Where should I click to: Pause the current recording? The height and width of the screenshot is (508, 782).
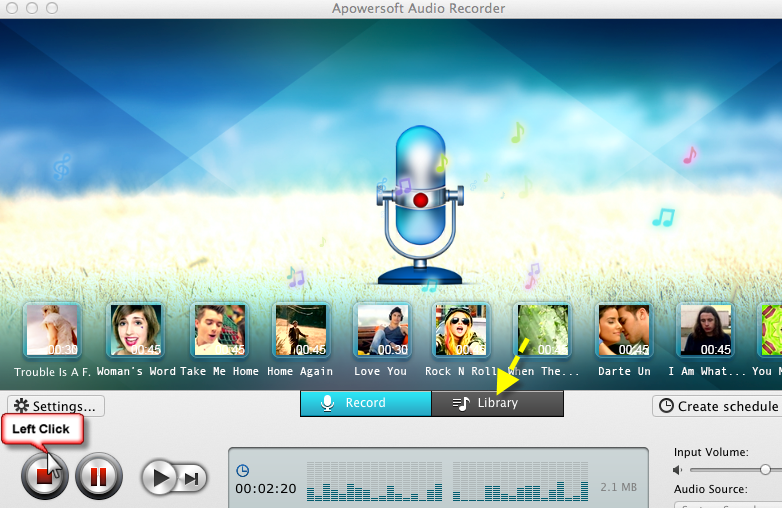click(98, 477)
